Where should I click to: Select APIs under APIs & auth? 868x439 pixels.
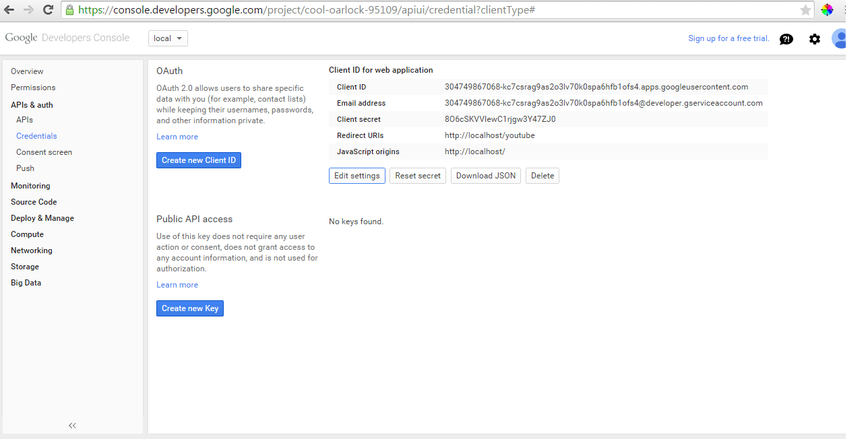[24, 120]
